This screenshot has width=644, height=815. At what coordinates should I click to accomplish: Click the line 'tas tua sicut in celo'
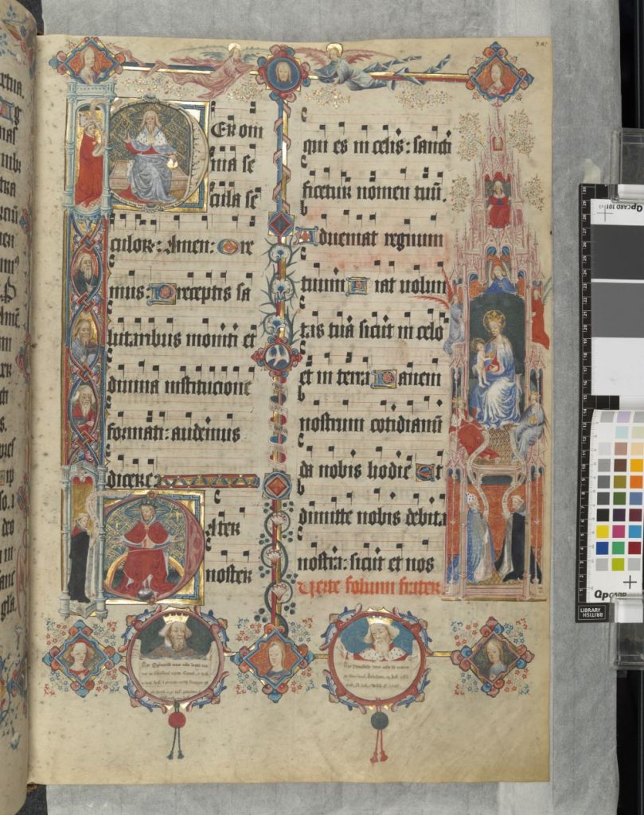click(x=373, y=332)
